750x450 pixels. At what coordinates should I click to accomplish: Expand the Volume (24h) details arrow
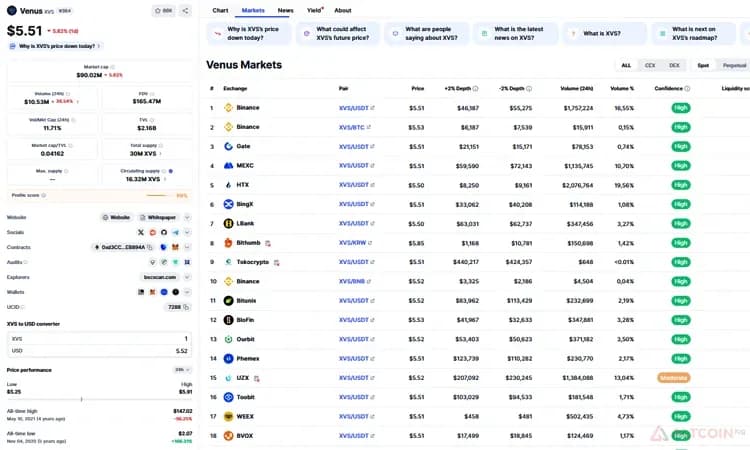[78, 102]
